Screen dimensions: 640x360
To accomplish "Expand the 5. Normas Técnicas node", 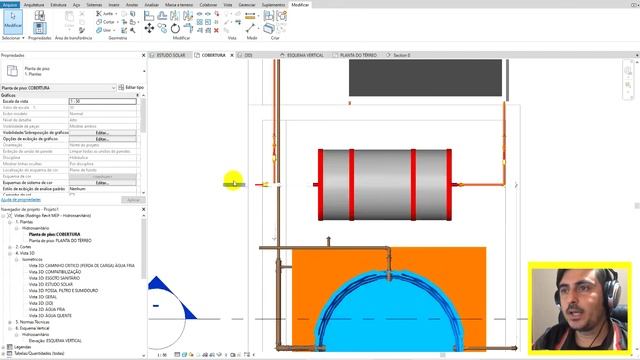I will pos(10,322).
